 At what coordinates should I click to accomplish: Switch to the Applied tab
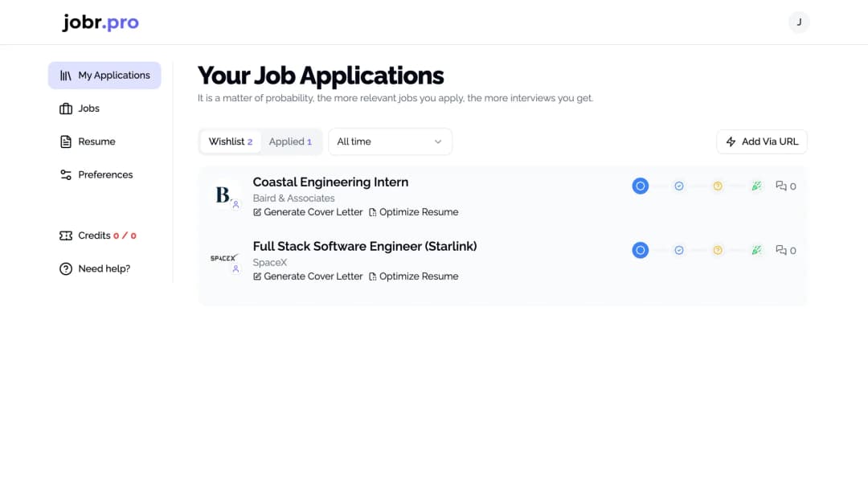(291, 141)
